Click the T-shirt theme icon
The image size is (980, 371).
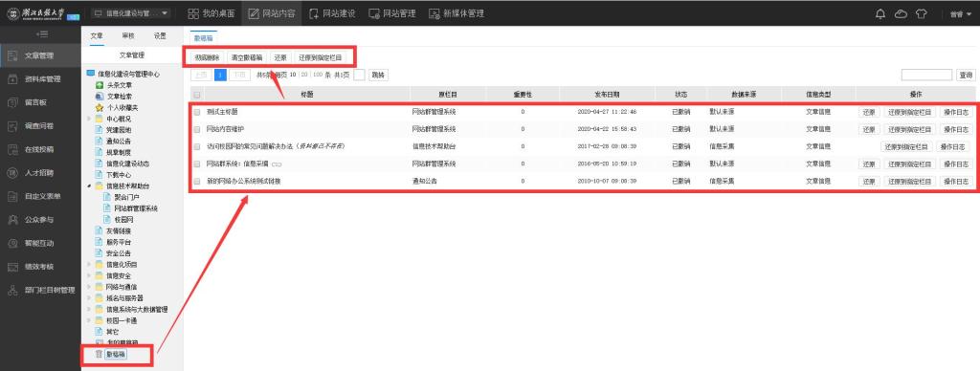922,13
